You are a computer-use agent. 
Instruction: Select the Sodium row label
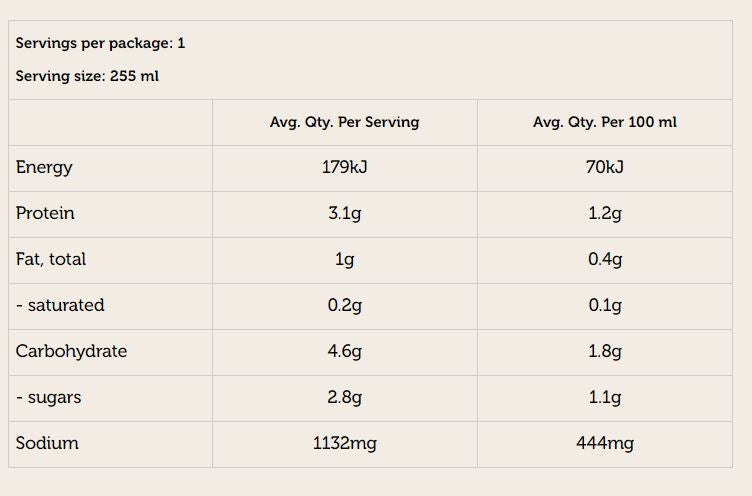[47, 443]
